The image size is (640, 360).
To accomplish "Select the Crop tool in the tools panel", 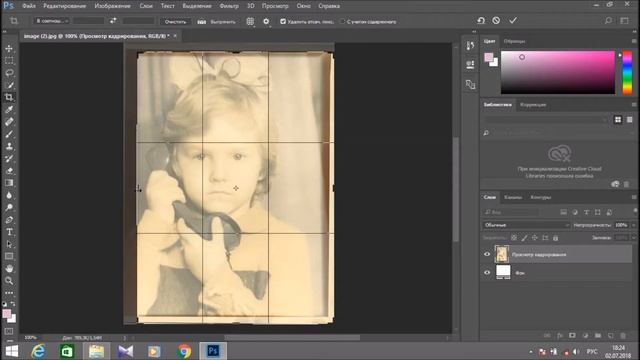I will [9, 97].
